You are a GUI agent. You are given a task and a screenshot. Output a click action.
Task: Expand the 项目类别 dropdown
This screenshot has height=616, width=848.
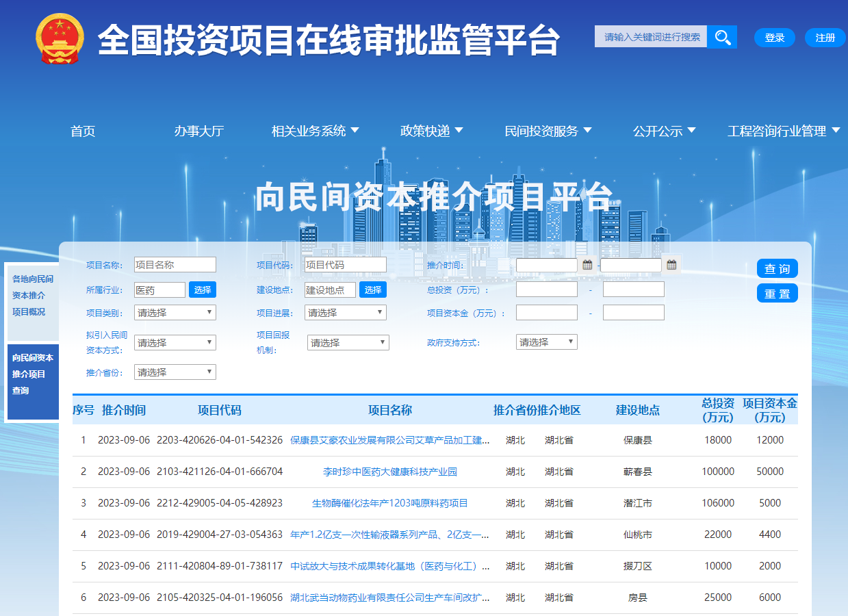(175, 313)
